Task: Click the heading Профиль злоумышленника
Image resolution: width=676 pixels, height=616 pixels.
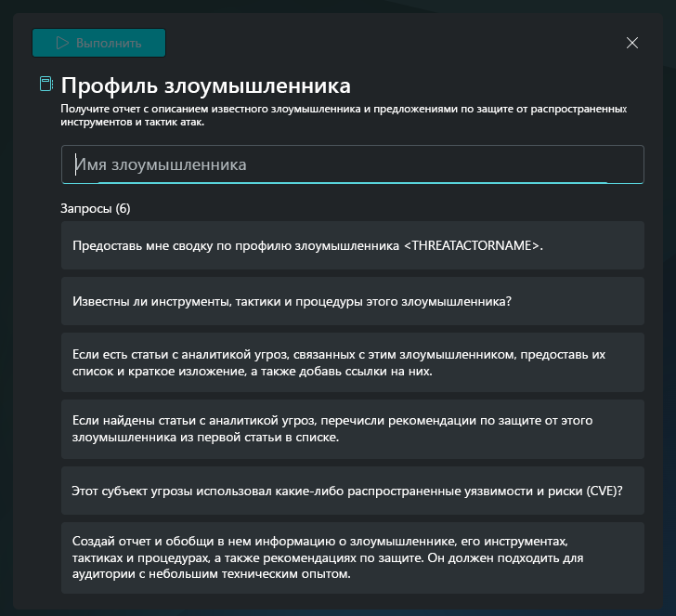Action: pos(205,85)
